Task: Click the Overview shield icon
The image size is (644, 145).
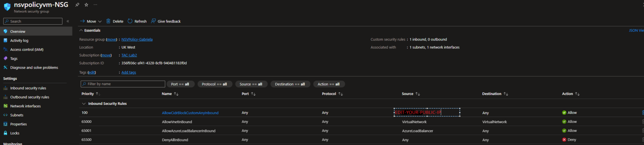Action: point(5,31)
